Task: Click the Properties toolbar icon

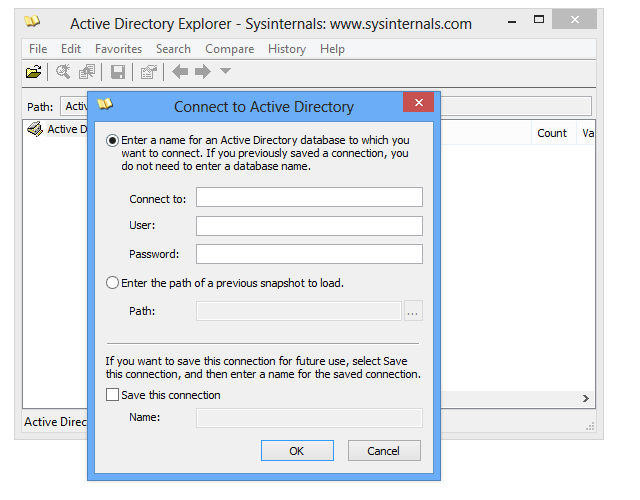Action: click(149, 72)
